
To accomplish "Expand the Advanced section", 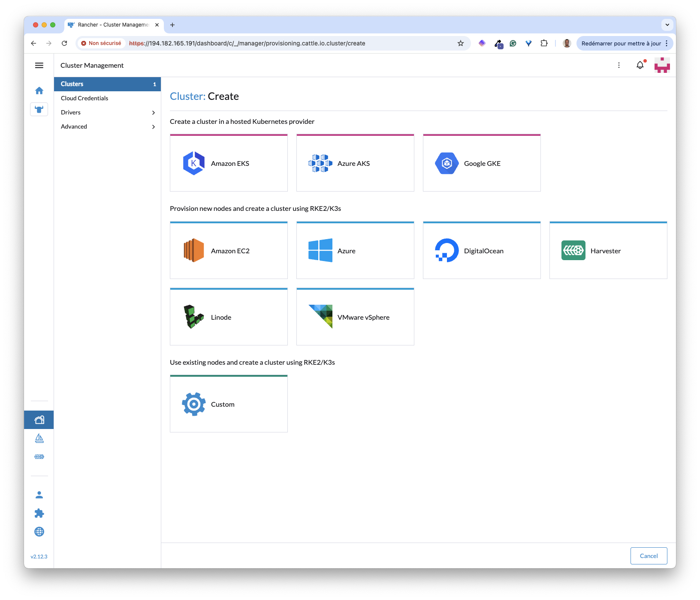I will click(x=107, y=126).
